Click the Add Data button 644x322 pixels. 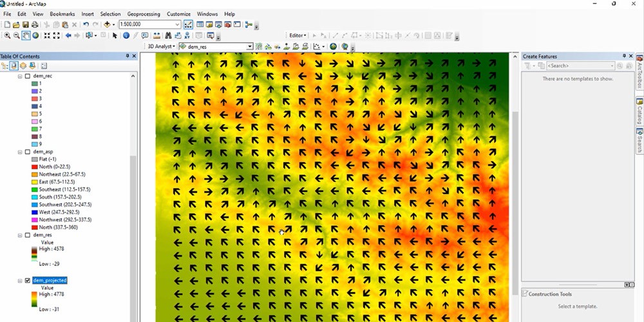[108, 24]
